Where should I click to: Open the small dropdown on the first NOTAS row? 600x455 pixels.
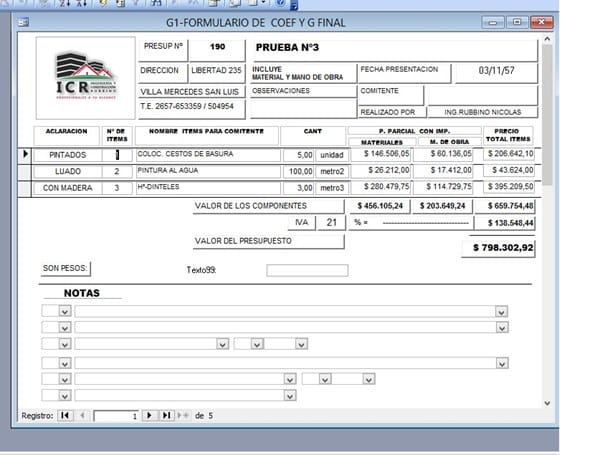click(x=64, y=312)
